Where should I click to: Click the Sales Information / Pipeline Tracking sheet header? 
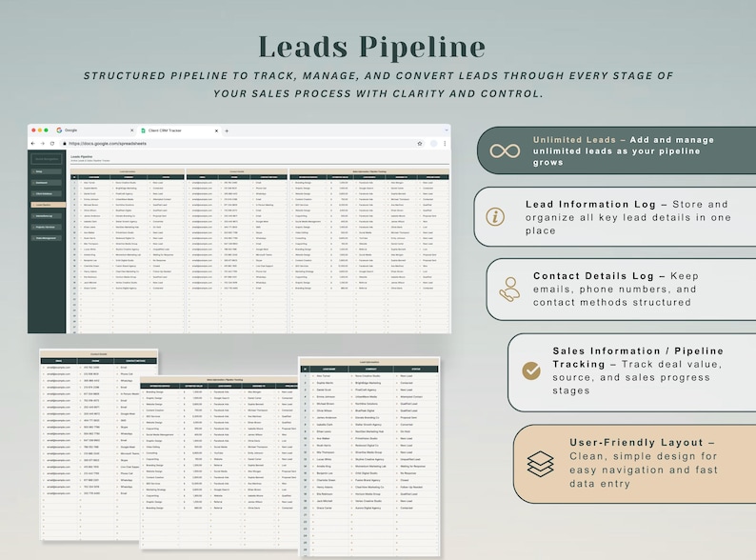369,171
